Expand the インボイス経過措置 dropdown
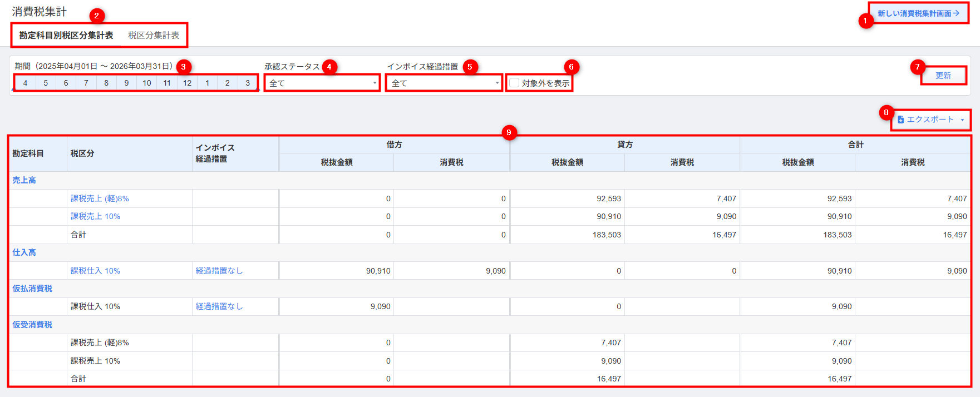This screenshot has height=397, width=980. (445, 83)
